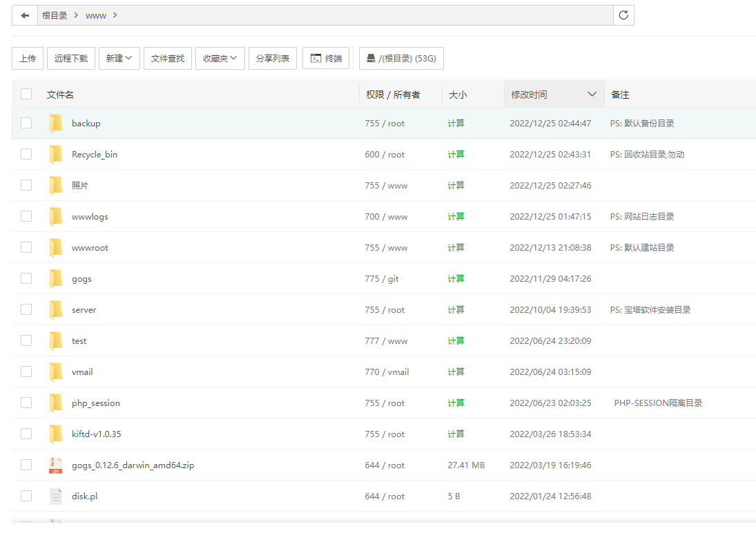756x540 pixels.
Task: Click the 备注 column header
Action: point(620,95)
